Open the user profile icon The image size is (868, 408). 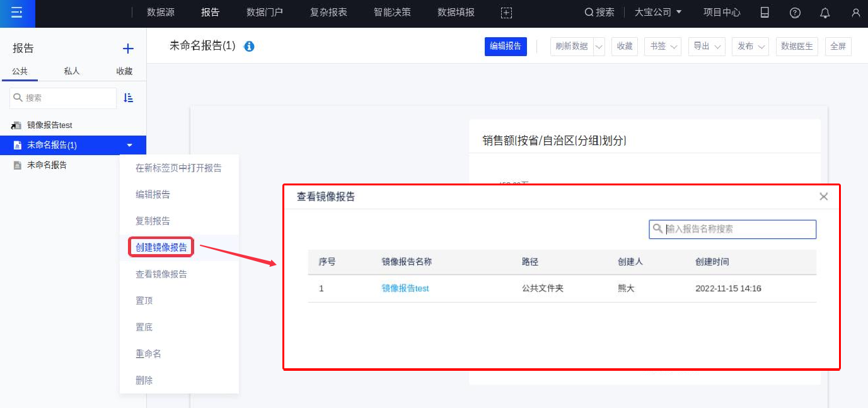point(855,13)
